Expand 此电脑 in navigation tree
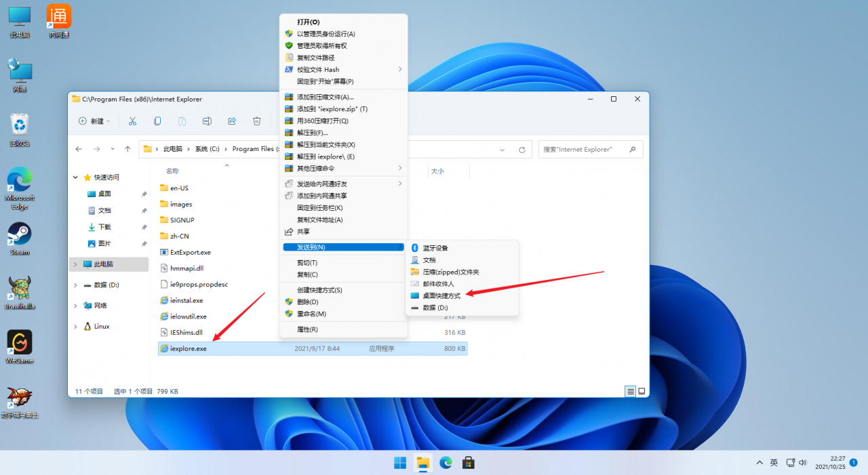 pos(76,264)
